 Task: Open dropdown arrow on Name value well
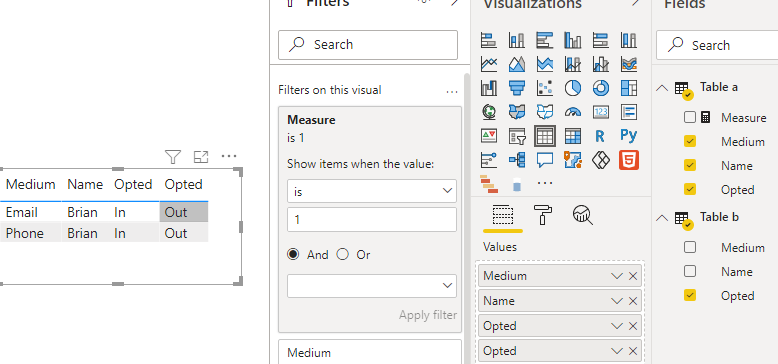[x=617, y=301]
